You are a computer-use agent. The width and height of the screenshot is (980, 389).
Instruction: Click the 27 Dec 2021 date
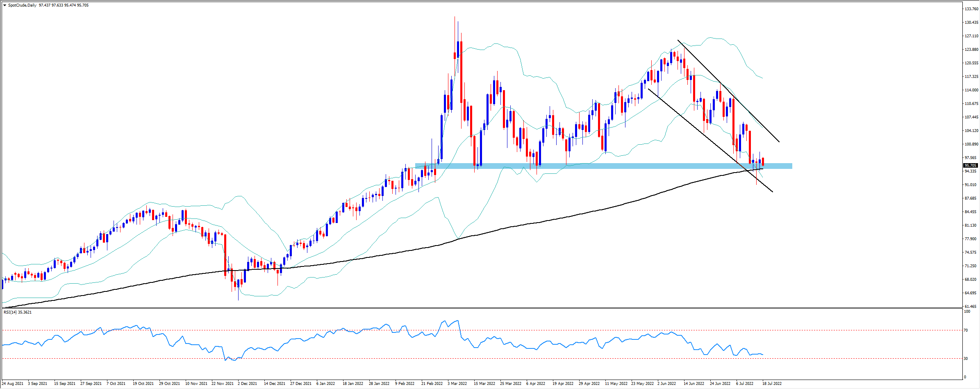pyautogui.click(x=301, y=384)
